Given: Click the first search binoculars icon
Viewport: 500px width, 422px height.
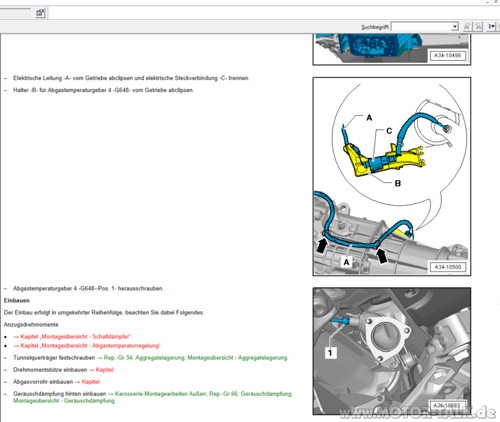Looking at the screenshot, I should [467, 26].
